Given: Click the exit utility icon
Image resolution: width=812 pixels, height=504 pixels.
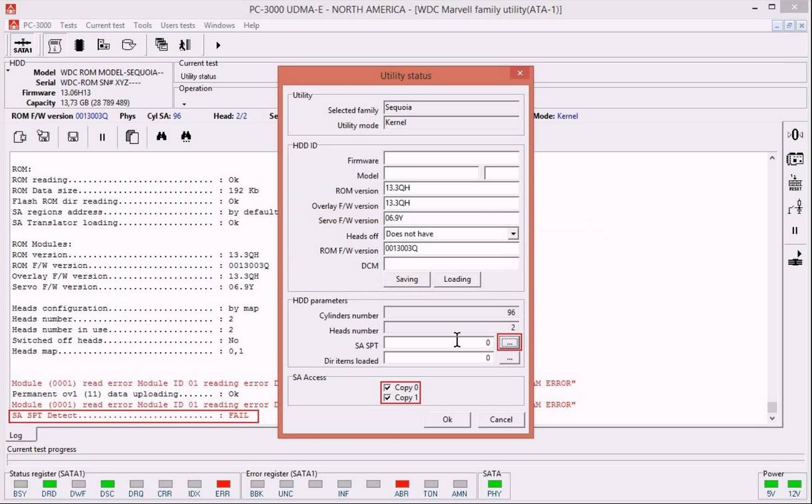Looking at the screenshot, I should [185, 45].
